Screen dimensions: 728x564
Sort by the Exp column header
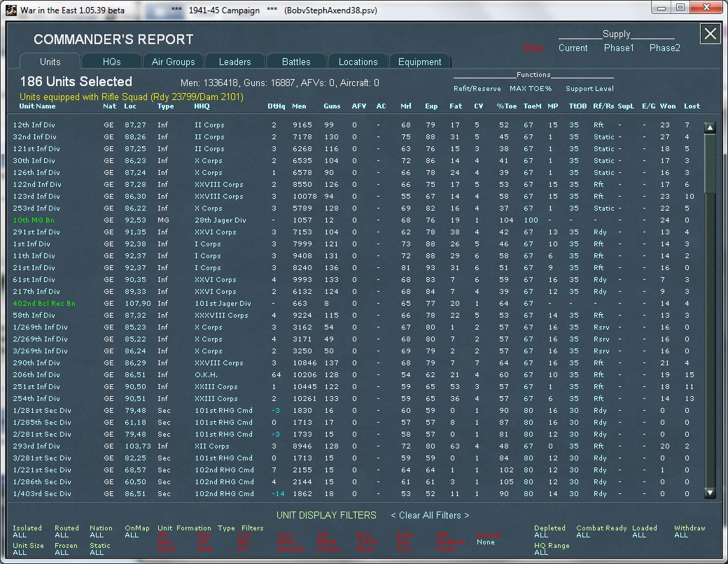(431, 106)
